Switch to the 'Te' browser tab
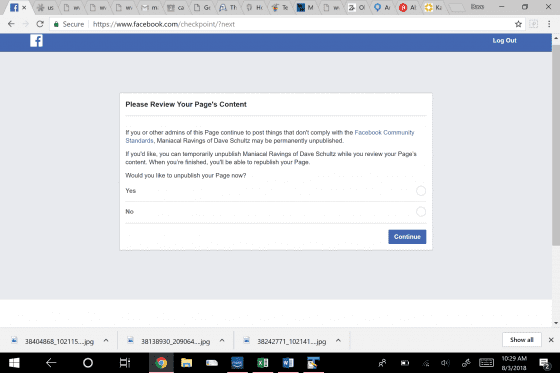Viewport: 560px width, 373px height. 280,8
